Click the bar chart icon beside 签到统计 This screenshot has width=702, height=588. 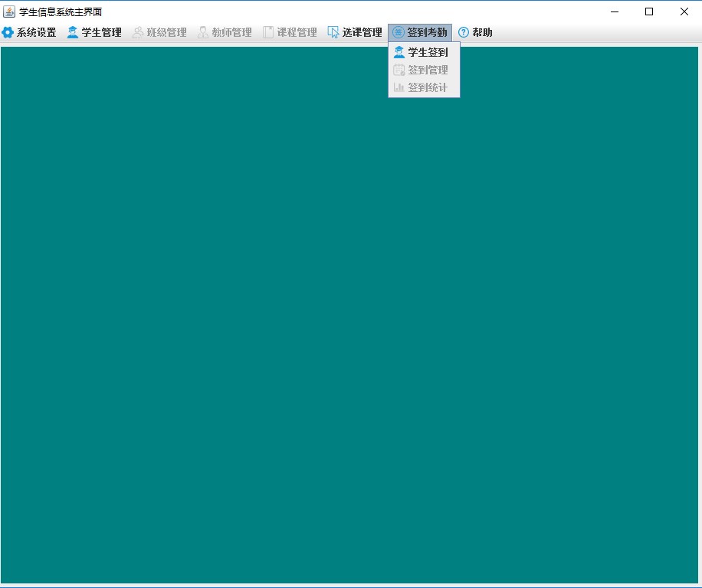pyautogui.click(x=399, y=87)
